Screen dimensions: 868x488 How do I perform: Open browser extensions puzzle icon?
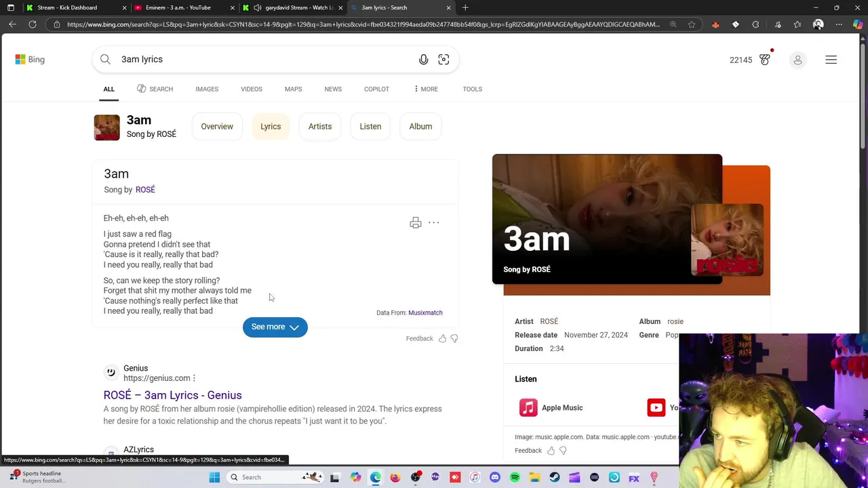point(755,24)
